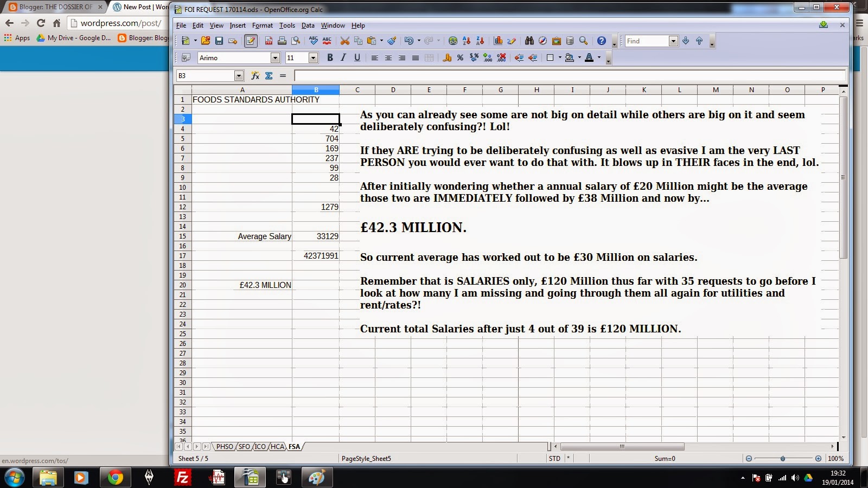
Task: Open the Function Wizard icon
Action: [255, 76]
